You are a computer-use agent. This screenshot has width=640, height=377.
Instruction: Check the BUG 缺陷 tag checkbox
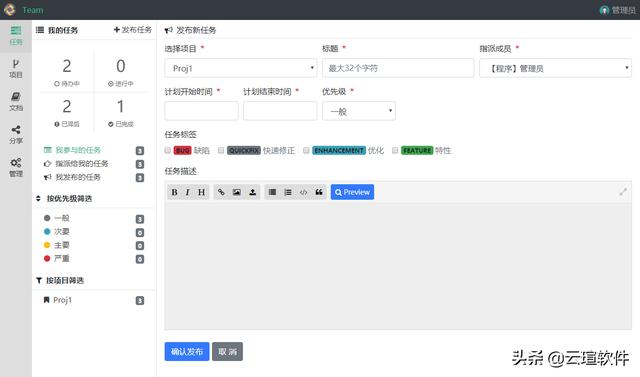168,151
